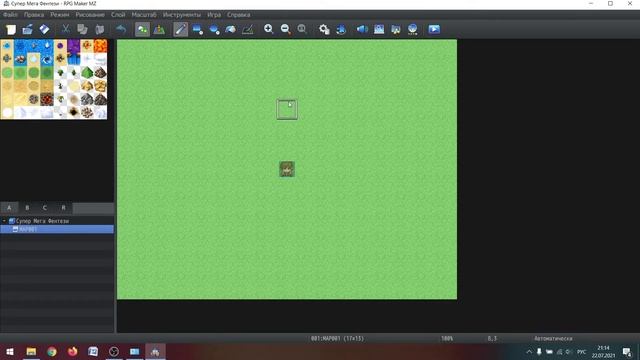Viewport: 640px width, 360px height.
Task: Select the Flood Fill tool
Action: (x=231, y=29)
